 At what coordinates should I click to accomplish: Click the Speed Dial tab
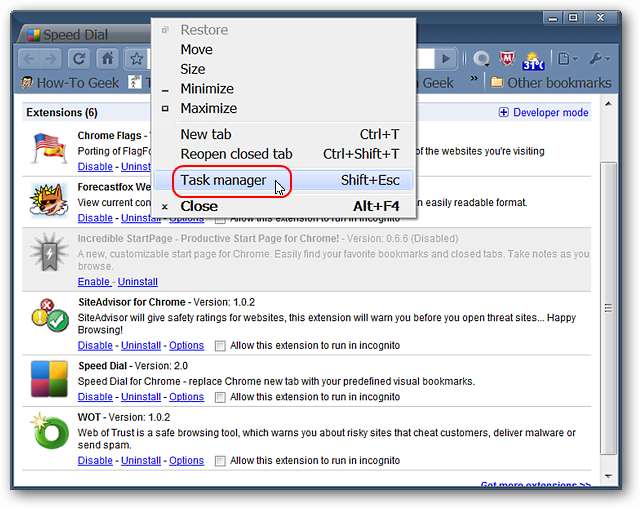(x=84, y=34)
